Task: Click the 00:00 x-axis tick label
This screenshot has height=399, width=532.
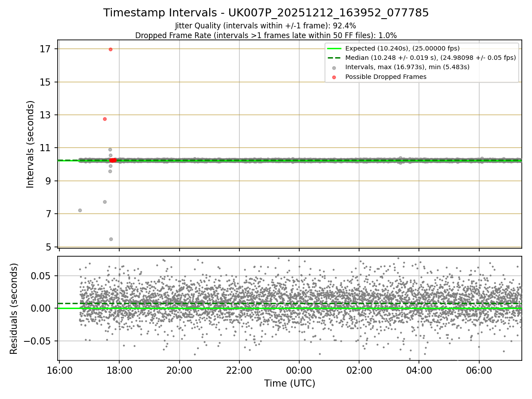Action: (x=299, y=370)
